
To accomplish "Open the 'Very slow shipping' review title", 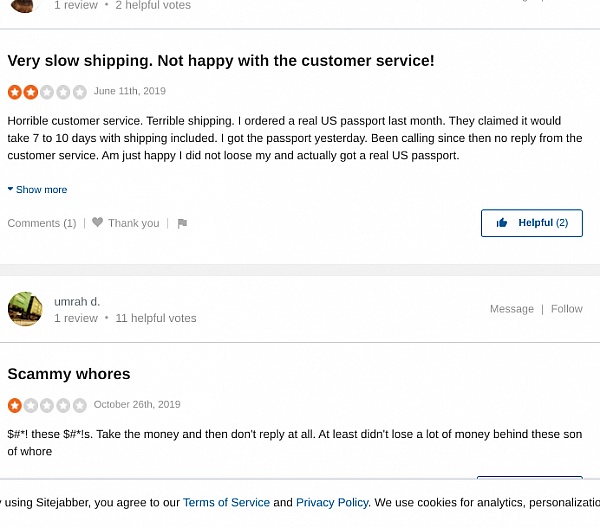I will pyautogui.click(x=221, y=61).
